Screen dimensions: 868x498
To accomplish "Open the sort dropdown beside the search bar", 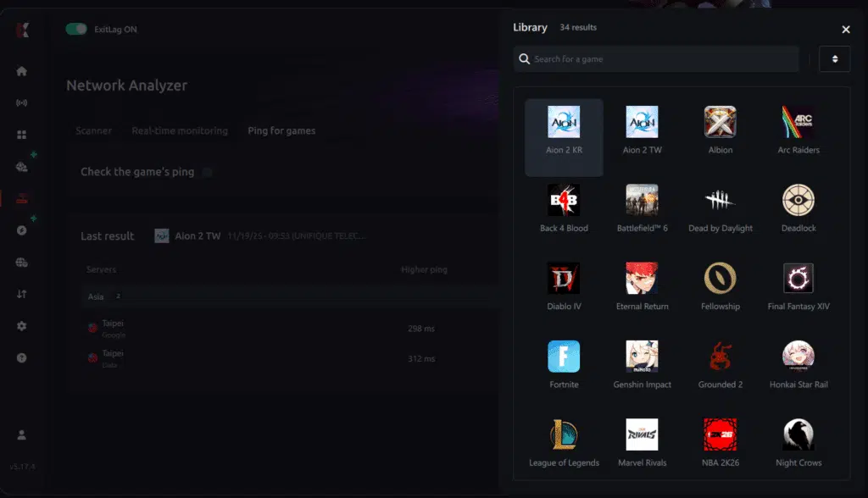I will tap(835, 59).
